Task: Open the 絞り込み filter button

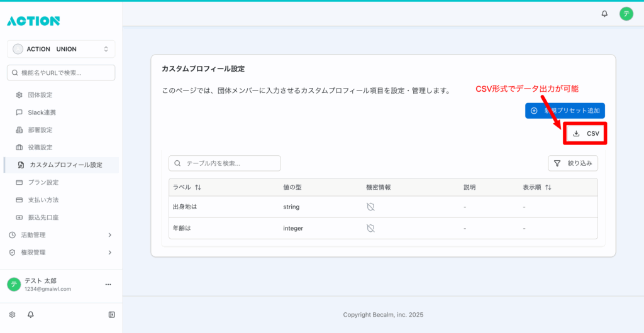Action: [572, 163]
